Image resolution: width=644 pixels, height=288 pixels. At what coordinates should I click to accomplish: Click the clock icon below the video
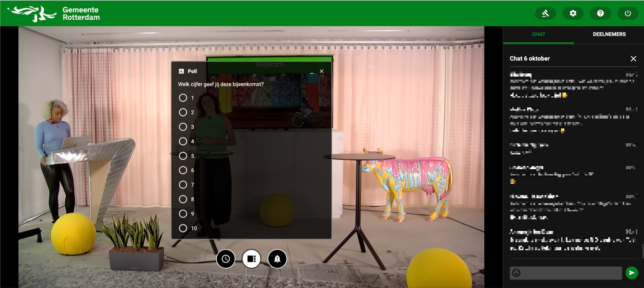point(226,259)
